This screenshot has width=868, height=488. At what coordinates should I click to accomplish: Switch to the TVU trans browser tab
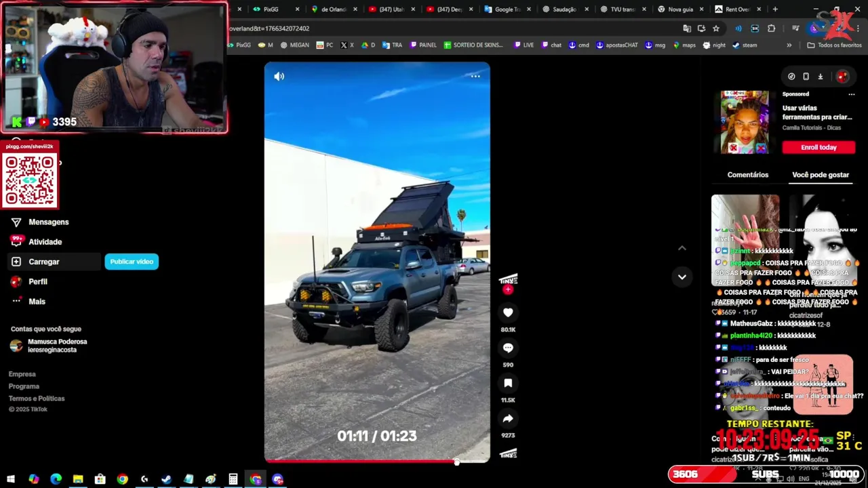[x=623, y=9]
